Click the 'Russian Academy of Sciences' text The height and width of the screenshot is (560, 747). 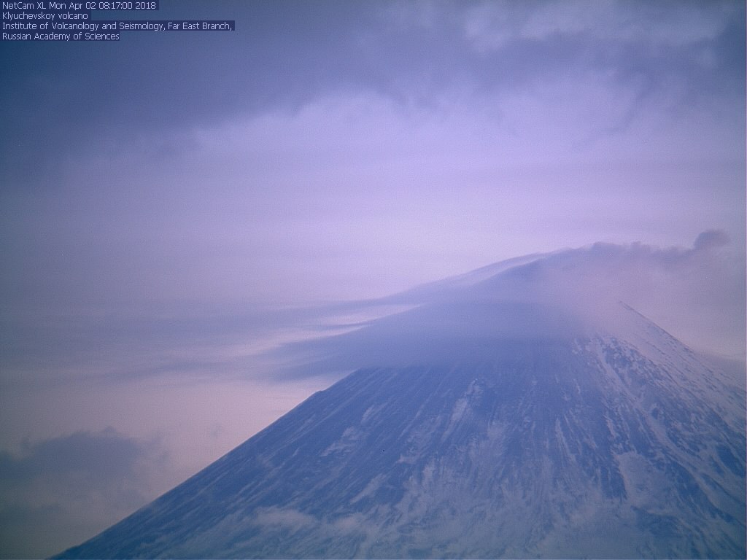pos(61,36)
